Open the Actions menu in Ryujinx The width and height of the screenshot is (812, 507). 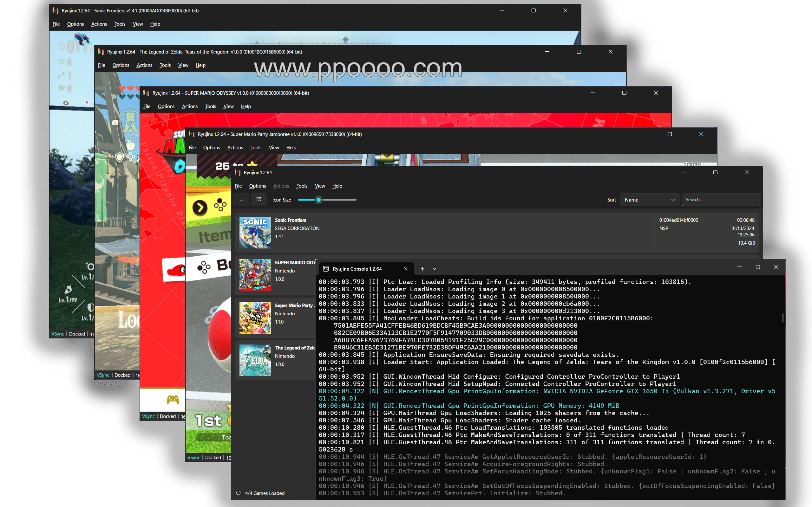pos(281,186)
